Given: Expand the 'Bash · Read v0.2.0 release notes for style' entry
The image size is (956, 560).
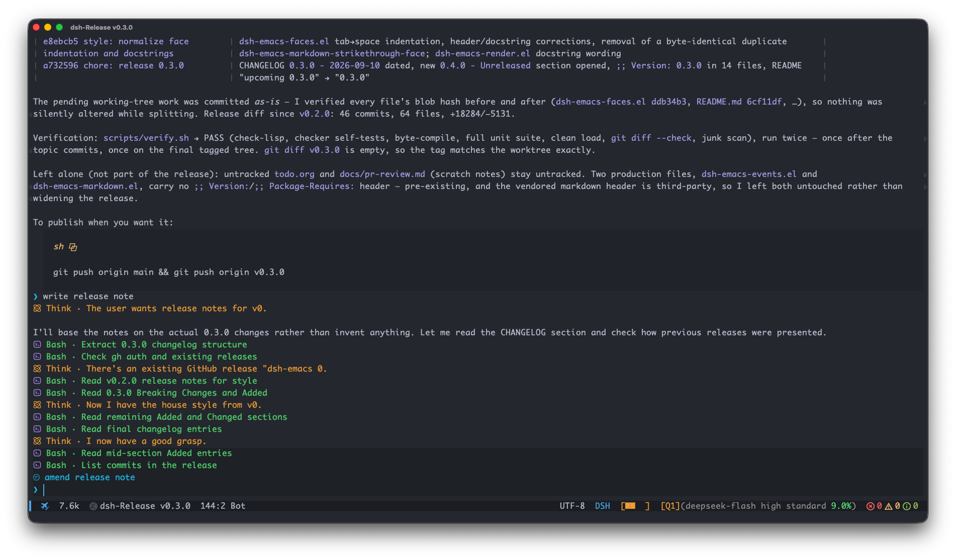Looking at the screenshot, I should [145, 381].
